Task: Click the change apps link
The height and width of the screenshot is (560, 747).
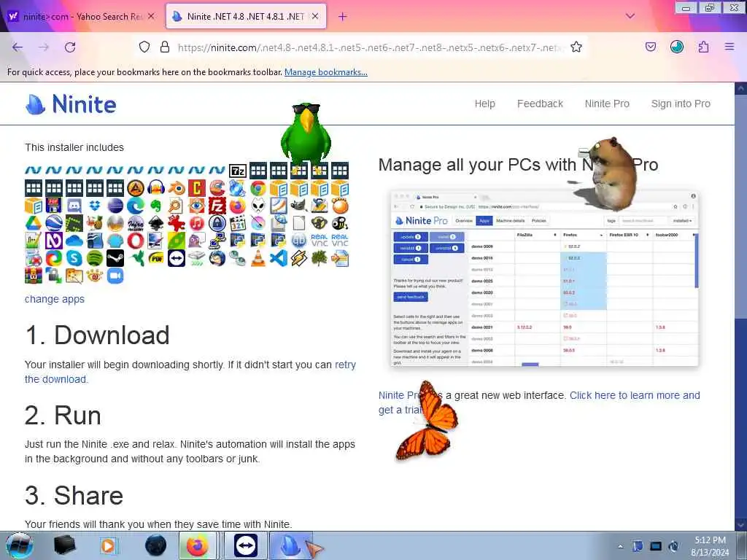Action: click(55, 299)
